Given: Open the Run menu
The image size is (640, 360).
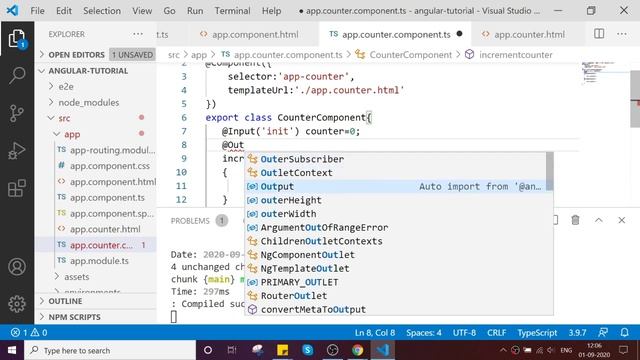Looking at the screenshot, I should tap(195, 11).
